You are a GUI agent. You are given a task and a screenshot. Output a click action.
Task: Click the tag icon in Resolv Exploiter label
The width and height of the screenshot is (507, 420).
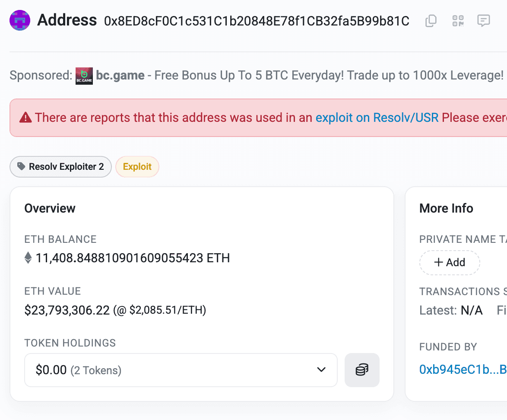21,167
